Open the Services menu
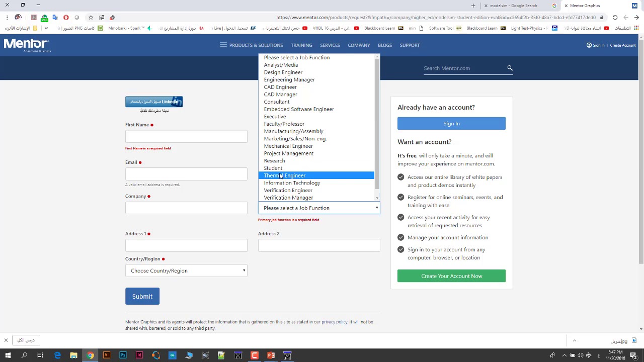The height and width of the screenshot is (362, 644). 330,45
